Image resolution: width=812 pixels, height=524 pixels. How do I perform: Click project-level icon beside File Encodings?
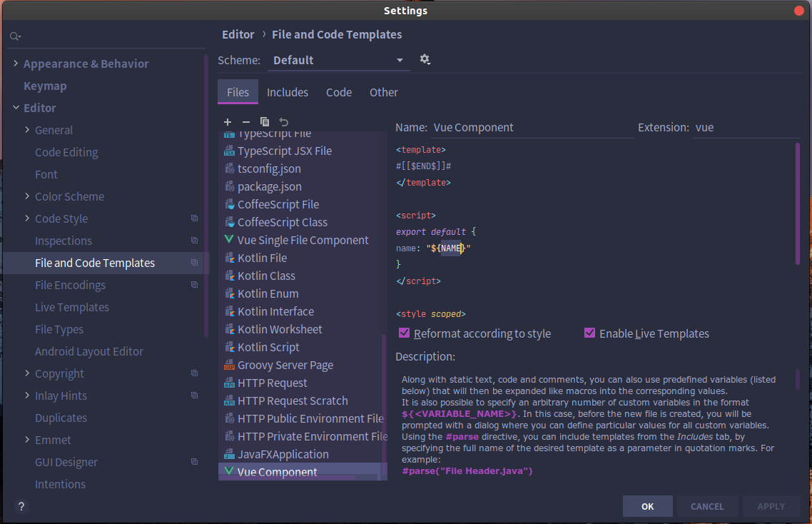[x=194, y=285]
